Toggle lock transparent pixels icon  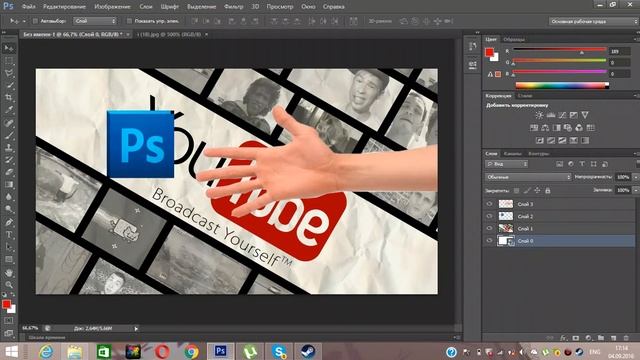517,191
